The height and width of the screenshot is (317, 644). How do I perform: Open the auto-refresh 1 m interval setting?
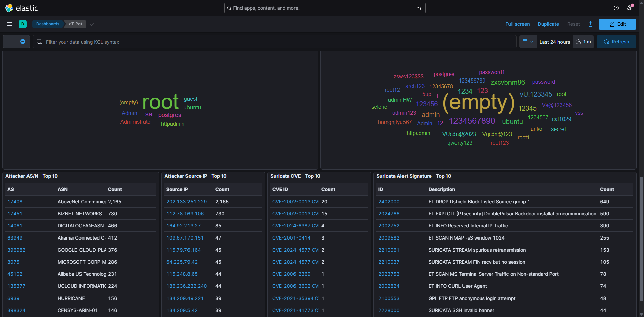(583, 42)
